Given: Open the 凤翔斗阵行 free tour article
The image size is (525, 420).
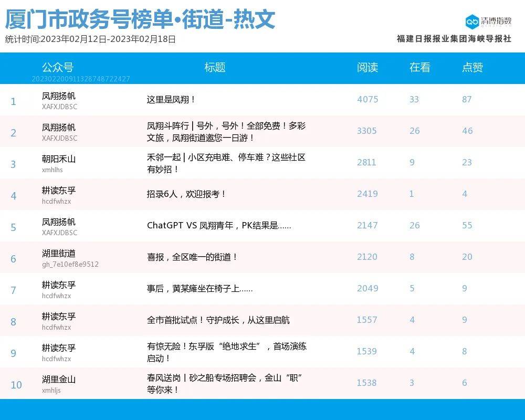Looking at the screenshot, I should 226,132.
